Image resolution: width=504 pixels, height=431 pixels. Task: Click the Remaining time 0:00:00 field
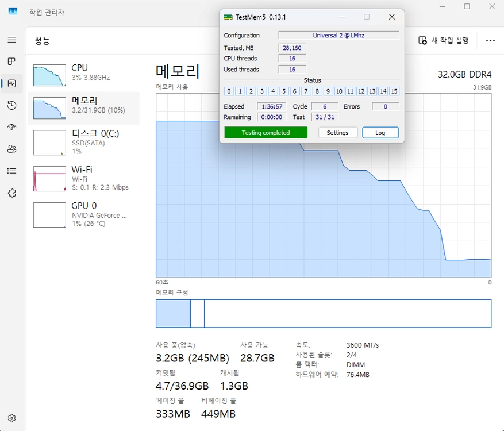point(272,117)
